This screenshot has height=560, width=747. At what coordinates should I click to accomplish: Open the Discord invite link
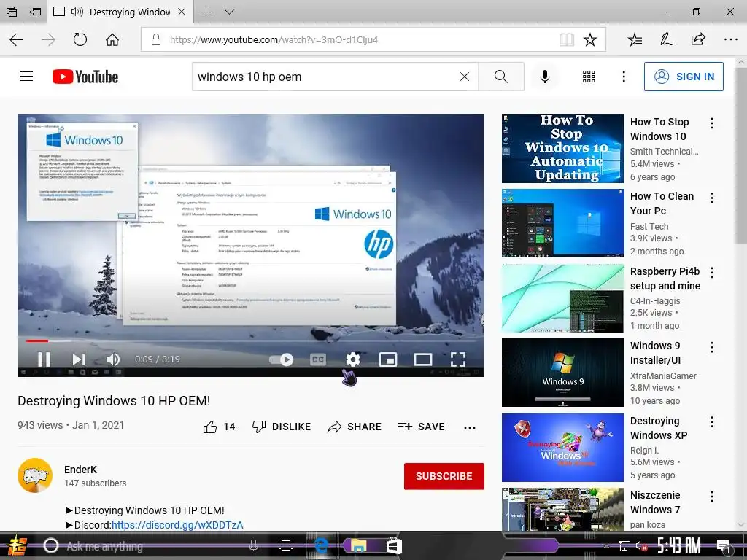click(177, 525)
